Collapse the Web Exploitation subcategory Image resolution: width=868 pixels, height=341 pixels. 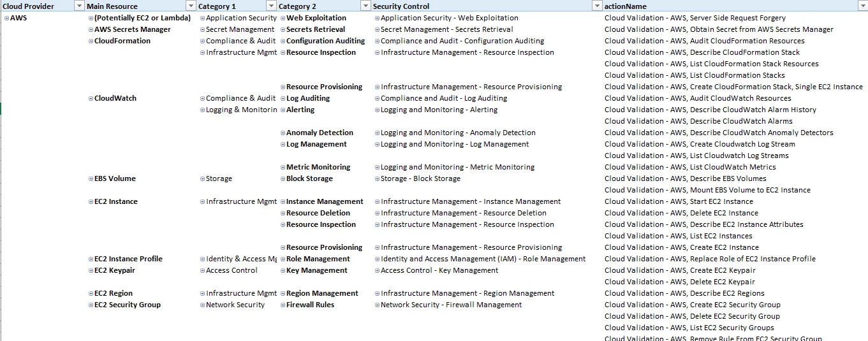pos(283,18)
